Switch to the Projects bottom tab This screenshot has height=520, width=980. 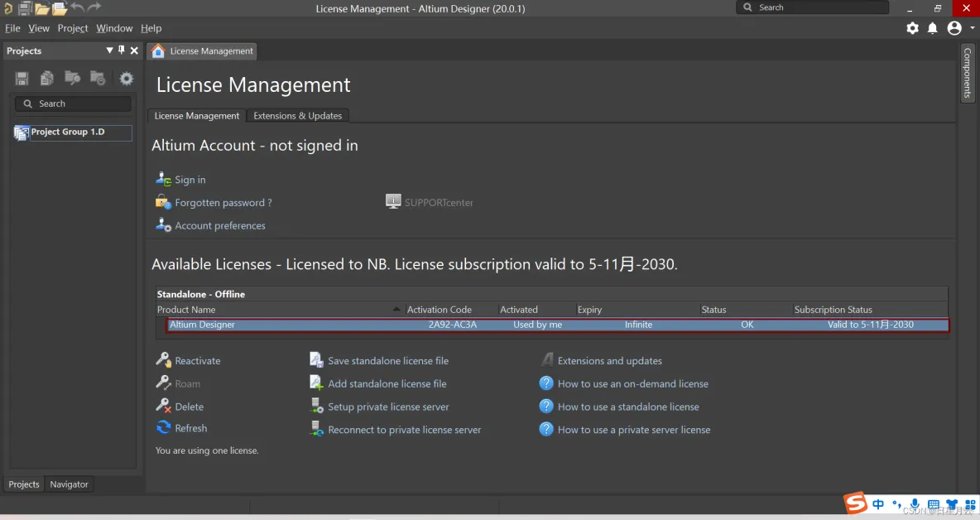(x=24, y=484)
